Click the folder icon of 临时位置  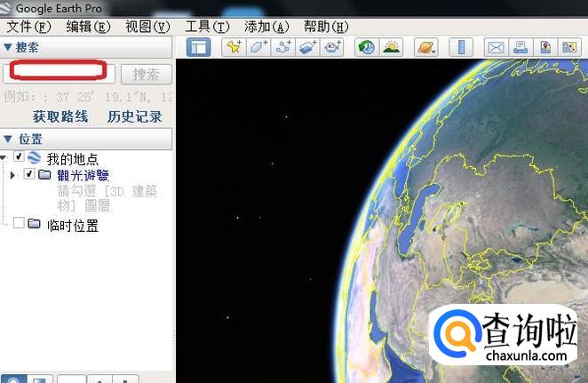click(34, 224)
